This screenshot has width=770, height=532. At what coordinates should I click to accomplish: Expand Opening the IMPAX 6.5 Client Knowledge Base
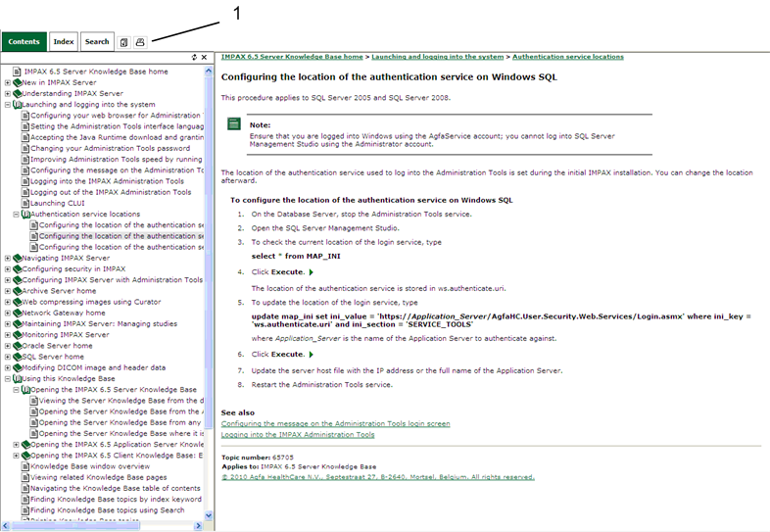(x=17, y=456)
